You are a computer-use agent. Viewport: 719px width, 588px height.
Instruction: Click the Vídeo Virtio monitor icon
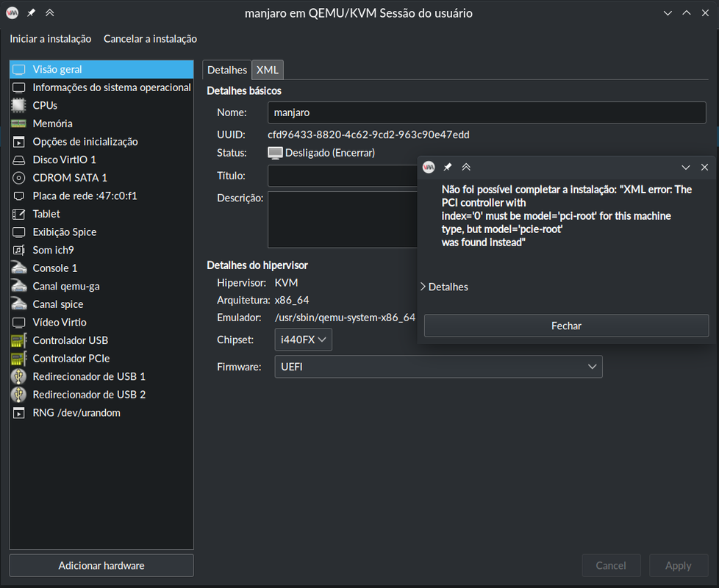(19, 323)
